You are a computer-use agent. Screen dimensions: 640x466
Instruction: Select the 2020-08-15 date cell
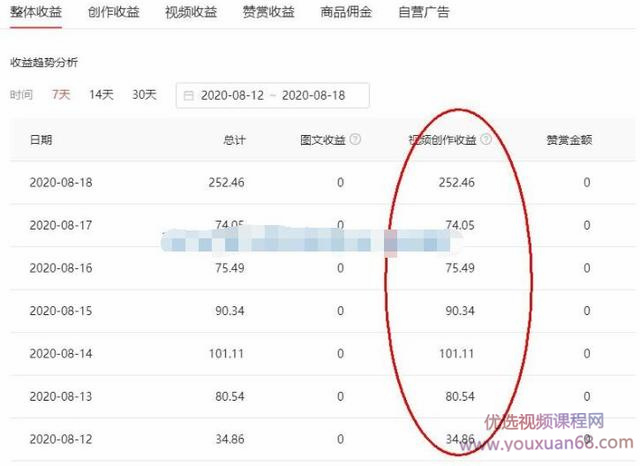[x=61, y=311]
